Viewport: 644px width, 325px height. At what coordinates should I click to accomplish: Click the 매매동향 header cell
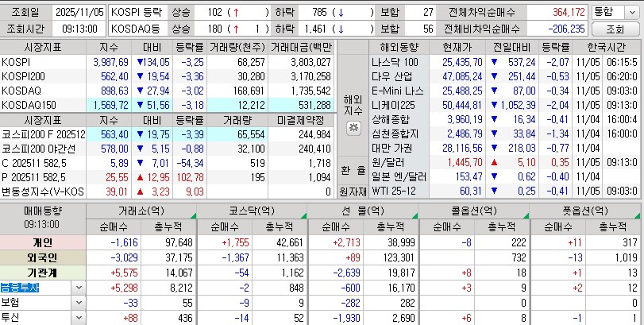[43, 218]
